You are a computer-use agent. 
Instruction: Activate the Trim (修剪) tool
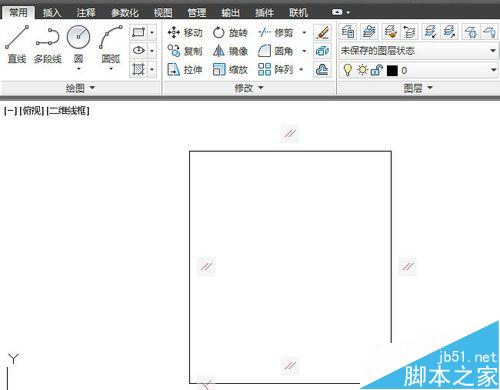pyautogui.click(x=275, y=32)
